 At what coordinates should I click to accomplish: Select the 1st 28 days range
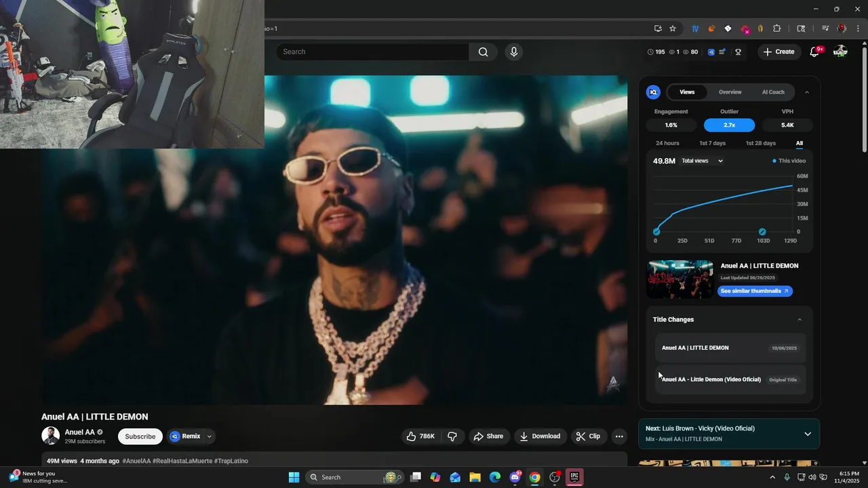pos(761,143)
